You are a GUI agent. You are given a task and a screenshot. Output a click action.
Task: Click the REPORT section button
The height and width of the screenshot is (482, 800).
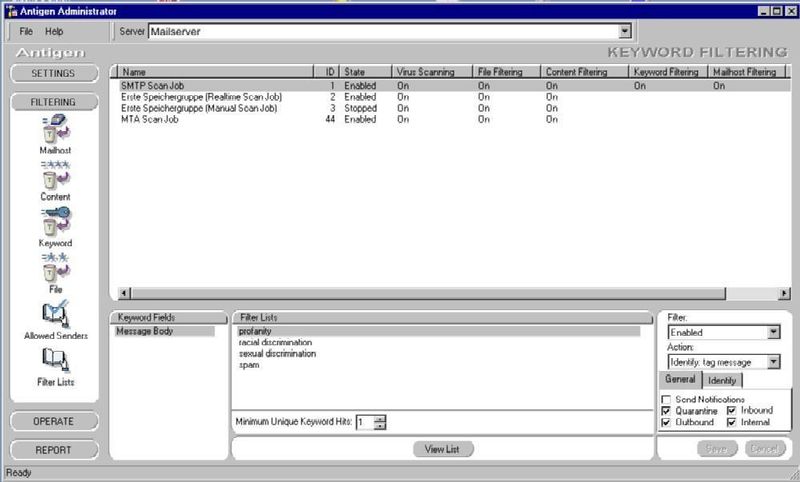pyautogui.click(x=54, y=450)
